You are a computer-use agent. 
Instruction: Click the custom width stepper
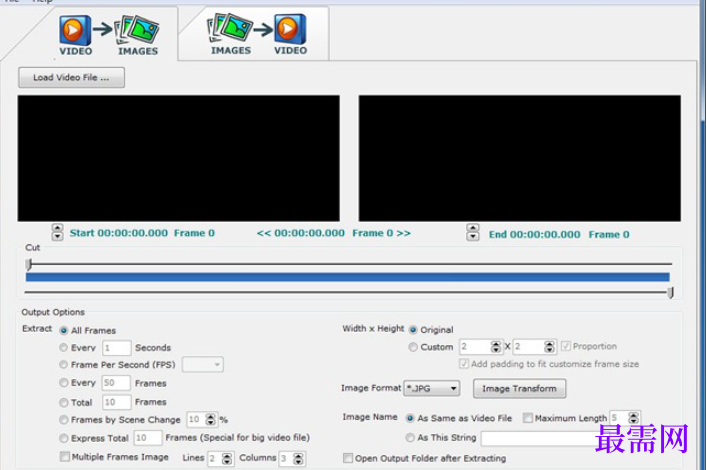pyautogui.click(x=496, y=346)
